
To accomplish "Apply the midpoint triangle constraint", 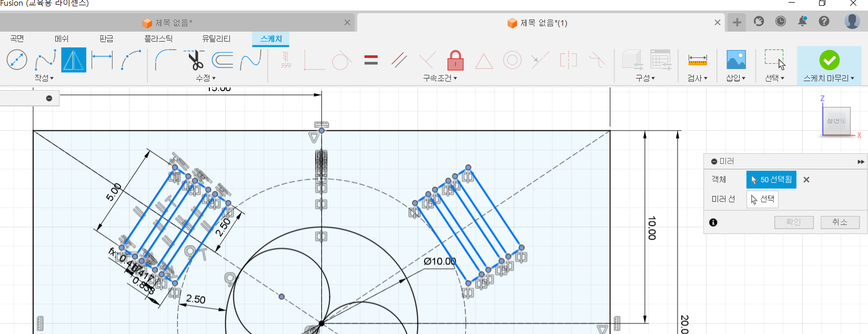I will (x=484, y=61).
